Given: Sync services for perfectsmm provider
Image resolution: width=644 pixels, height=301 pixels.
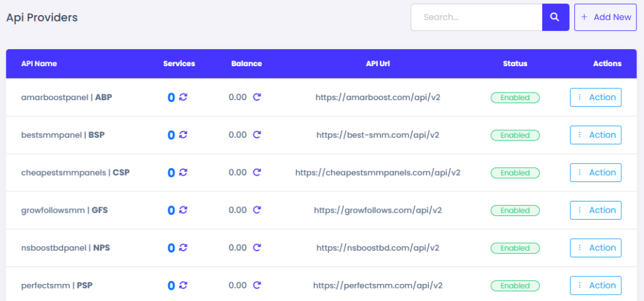Looking at the screenshot, I should 183,285.
